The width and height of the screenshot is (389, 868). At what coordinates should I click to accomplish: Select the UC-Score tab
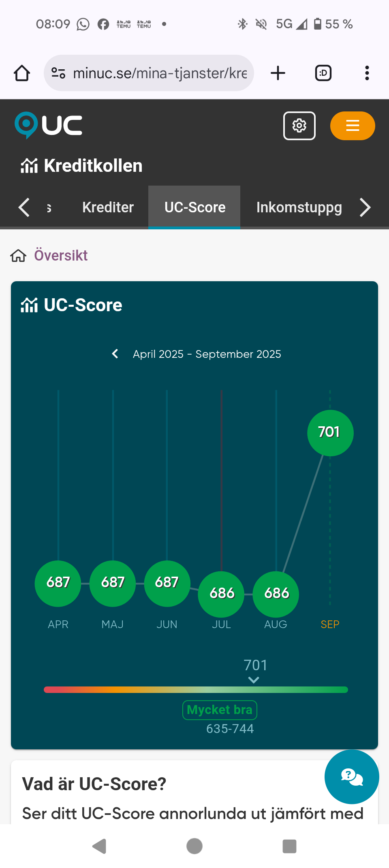pos(194,207)
